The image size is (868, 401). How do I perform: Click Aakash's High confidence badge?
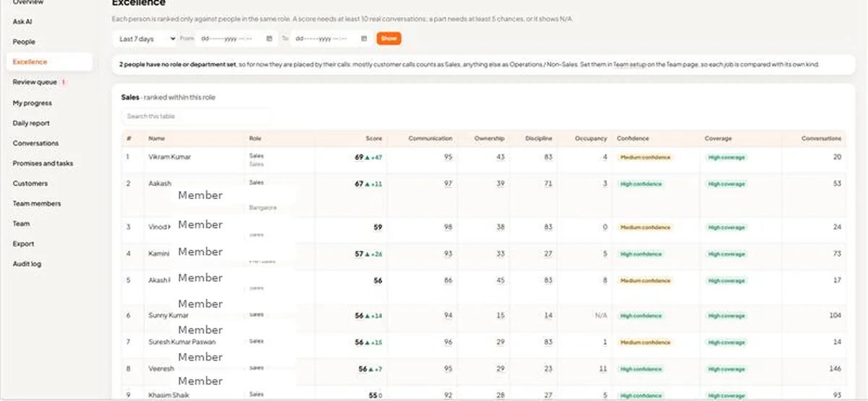click(x=641, y=184)
